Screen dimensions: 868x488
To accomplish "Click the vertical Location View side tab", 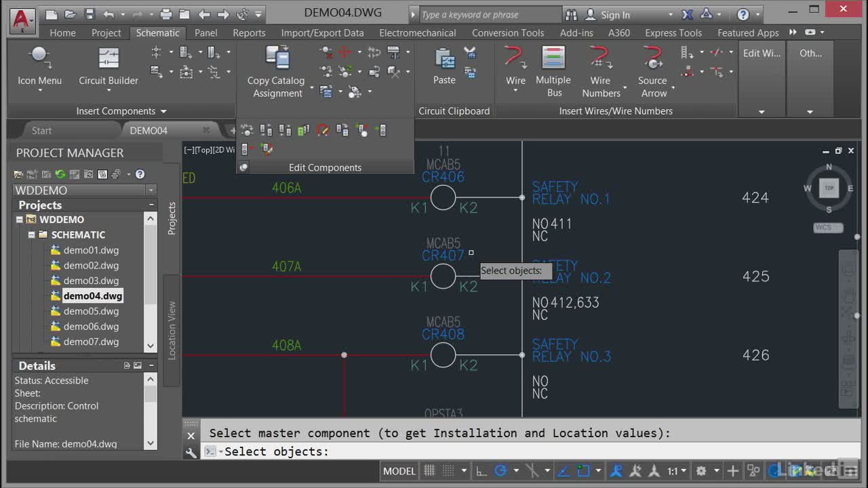I will 172,330.
